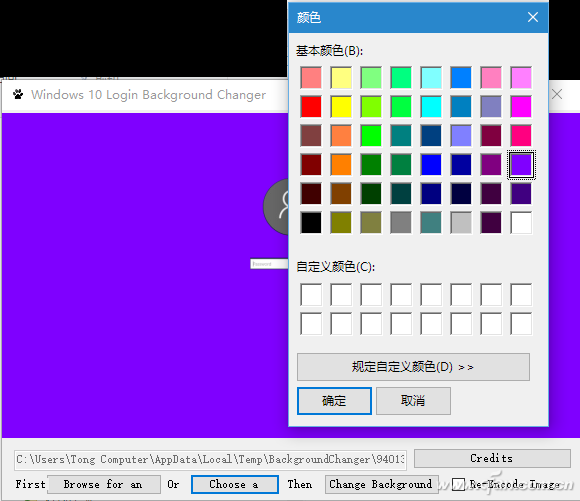Select the first empty custom color slot
This screenshot has height=501, width=580.
coord(311,295)
